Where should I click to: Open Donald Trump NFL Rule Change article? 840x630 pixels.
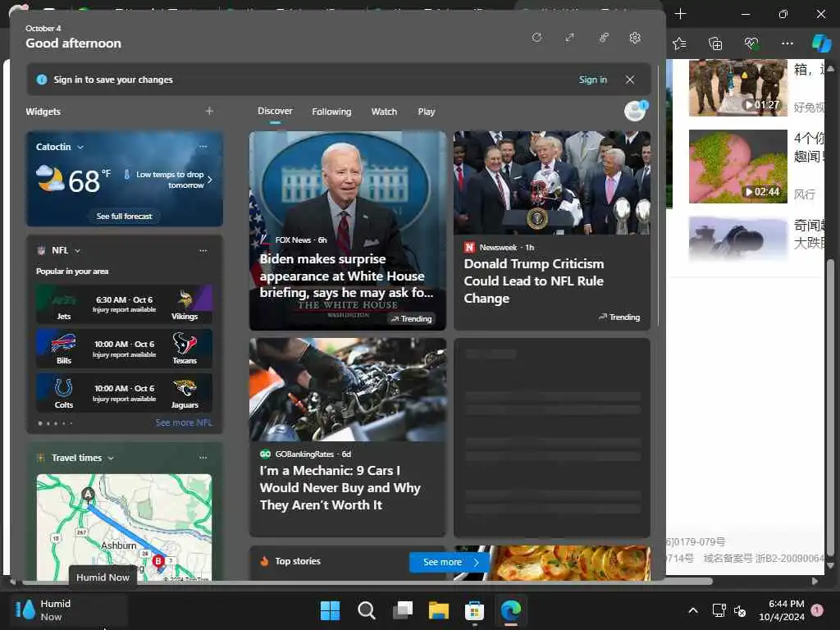[552, 231]
